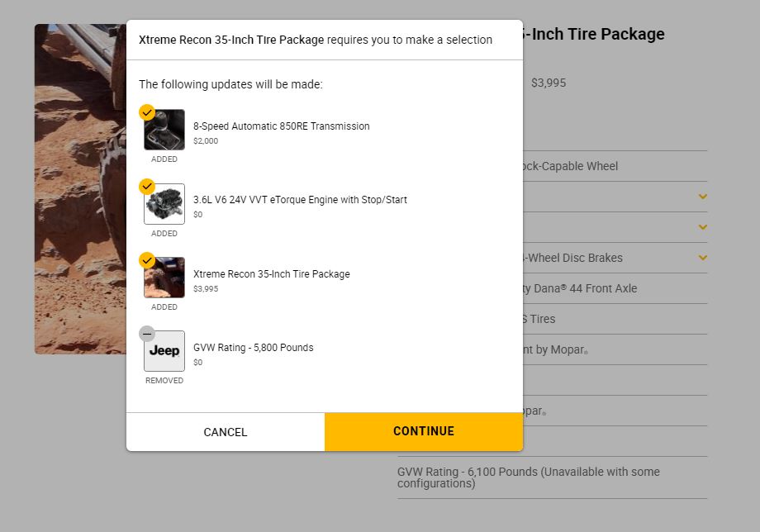Click GVW Rating - 6,100 Pounds background item
Viewport: 760px width, 532px height.
(x=529, y=477)
